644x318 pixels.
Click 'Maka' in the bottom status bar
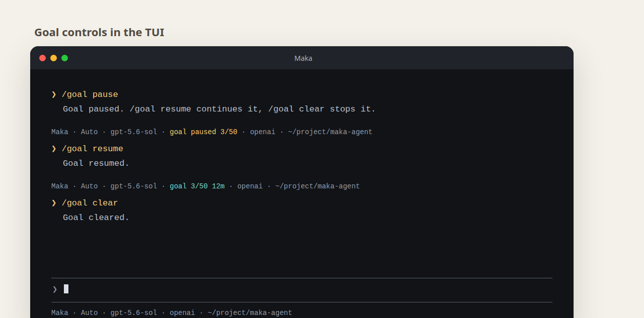[x=60, y=313]
